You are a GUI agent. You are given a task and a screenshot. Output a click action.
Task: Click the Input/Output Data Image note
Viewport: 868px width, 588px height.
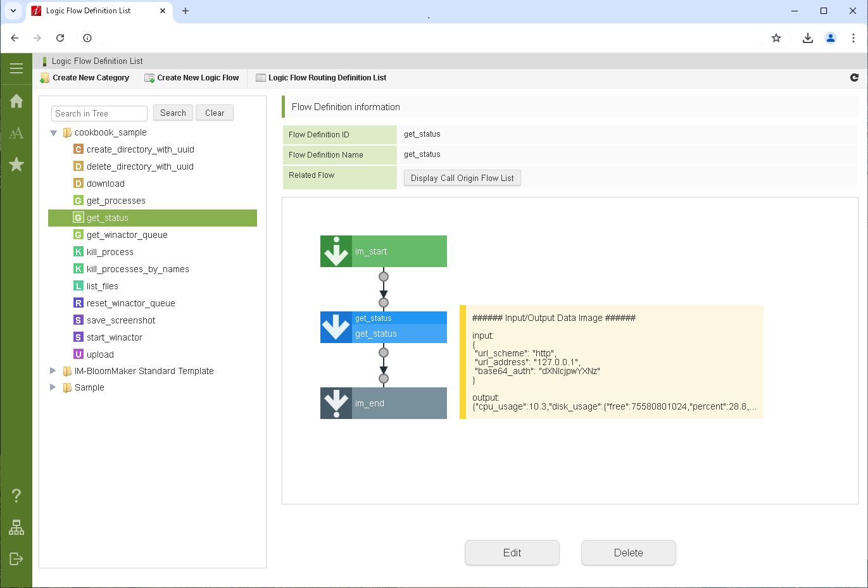[x=612, y=362]
